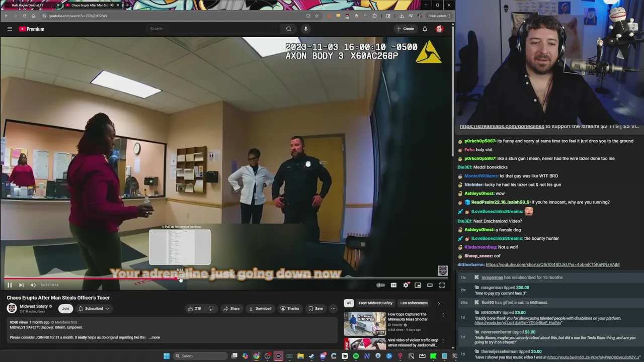Open the browser extensions puzzle icon

point(374,16)
